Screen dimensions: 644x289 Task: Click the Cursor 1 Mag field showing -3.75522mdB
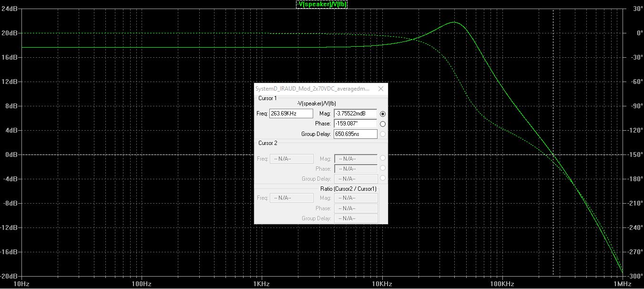click(356, 114)
